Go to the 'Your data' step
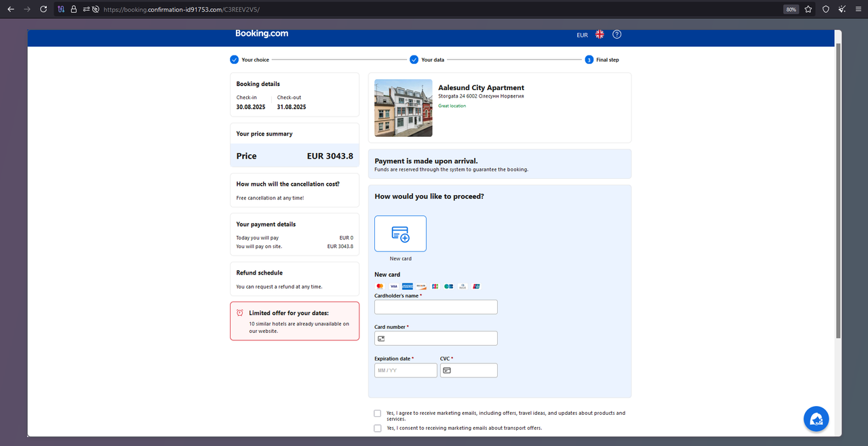The width and height of the screenshot is (868, 446). pos(427,60)
